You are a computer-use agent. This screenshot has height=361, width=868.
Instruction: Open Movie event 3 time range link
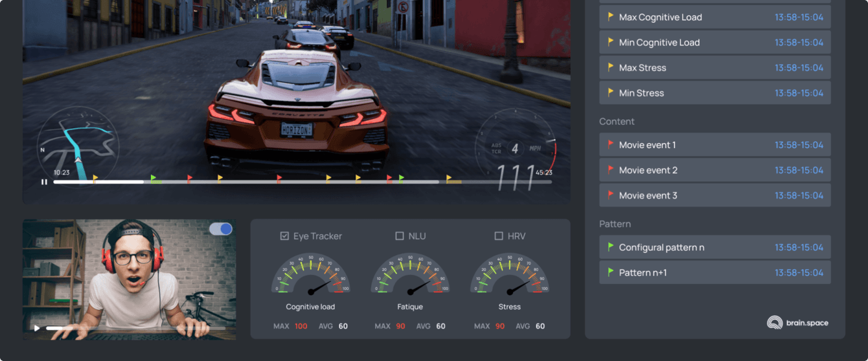[799, 195]
